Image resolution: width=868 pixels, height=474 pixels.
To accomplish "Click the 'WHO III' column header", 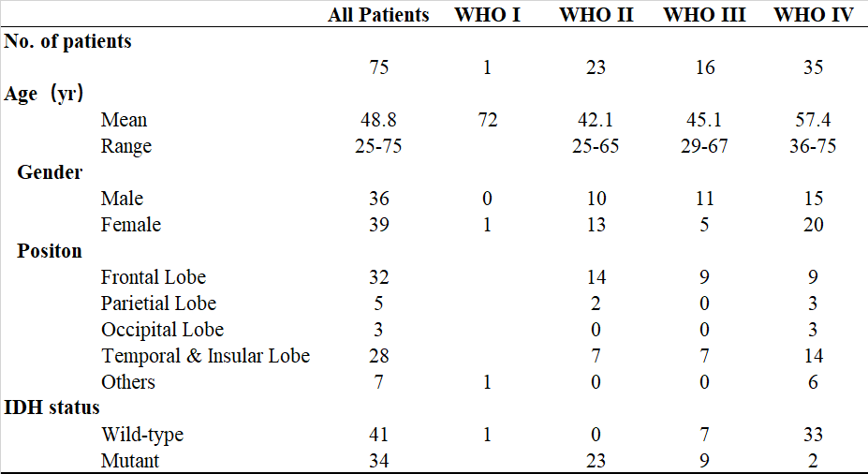I will click(x=704, y=15).
